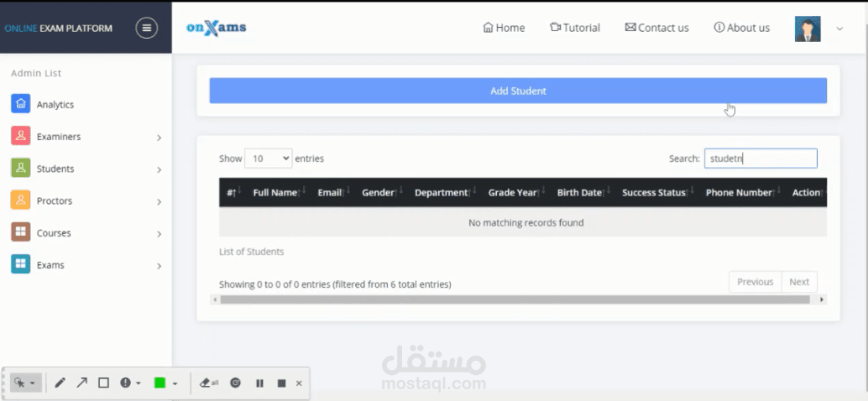Sort table by Department column
This screenshot has width=868, height=401.
tap(447, 192)
